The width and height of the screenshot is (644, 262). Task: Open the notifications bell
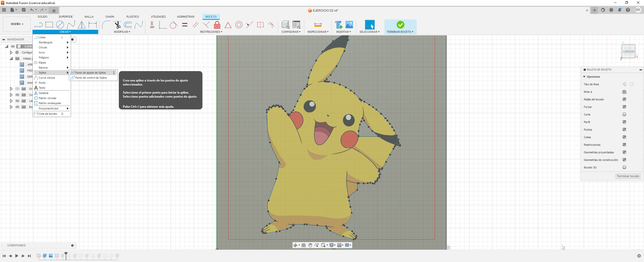[619, 10]
